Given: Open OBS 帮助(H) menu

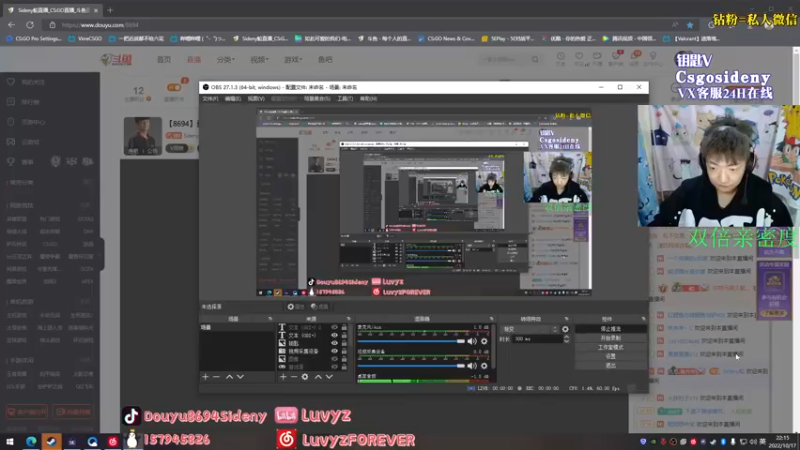Looking at the screenshot, I should 368,98.
